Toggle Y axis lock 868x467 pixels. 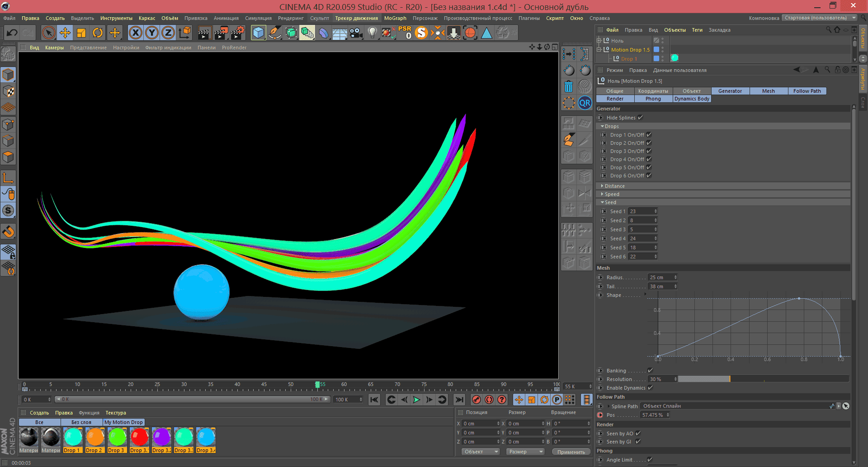[152, 33]
